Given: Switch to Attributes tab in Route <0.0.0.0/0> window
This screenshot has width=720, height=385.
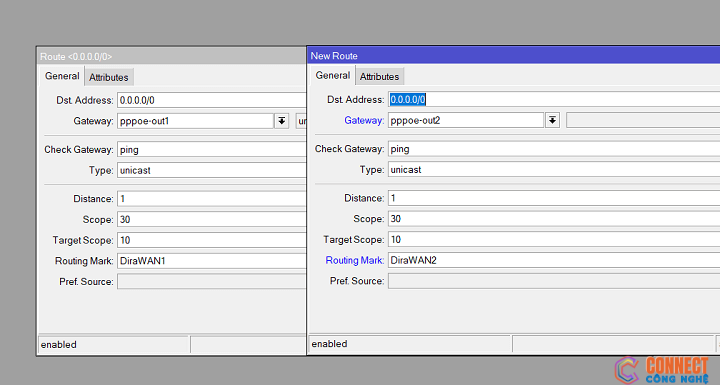Looking at the screenshot, I should coord(109,77).
